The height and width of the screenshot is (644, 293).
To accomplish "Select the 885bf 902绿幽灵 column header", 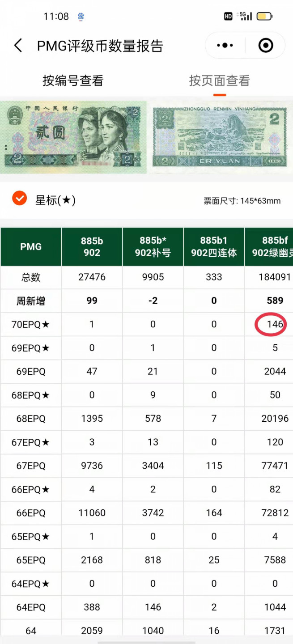I will (271, 247).
